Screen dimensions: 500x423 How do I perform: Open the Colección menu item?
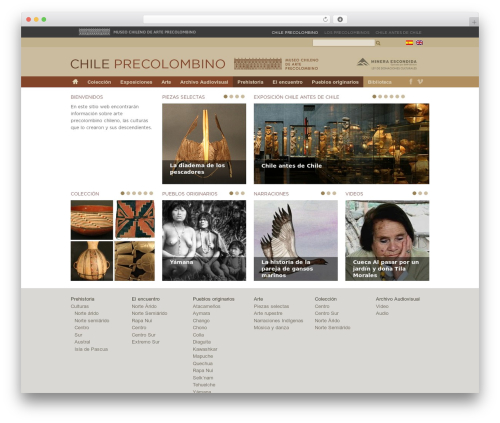99,82
